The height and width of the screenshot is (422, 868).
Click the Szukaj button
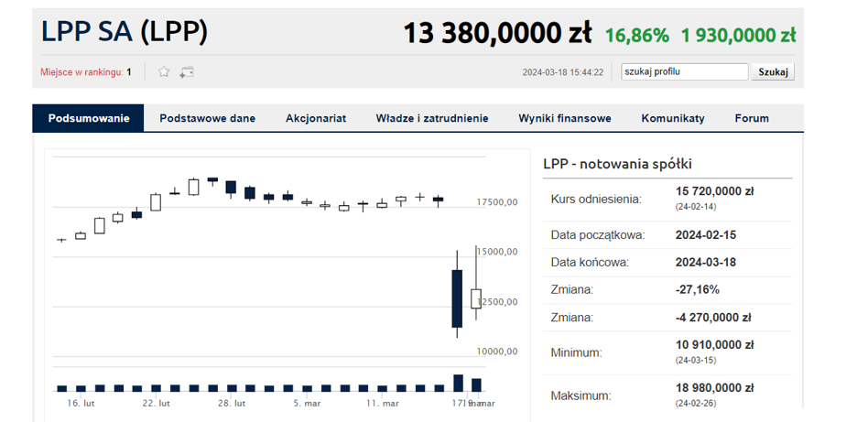click(x=773, y=72)
